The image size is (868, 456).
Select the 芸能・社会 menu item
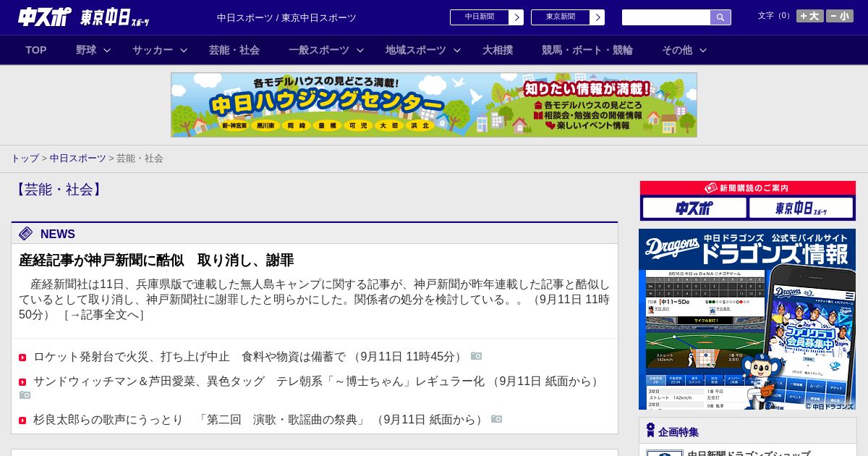[234, 50]
